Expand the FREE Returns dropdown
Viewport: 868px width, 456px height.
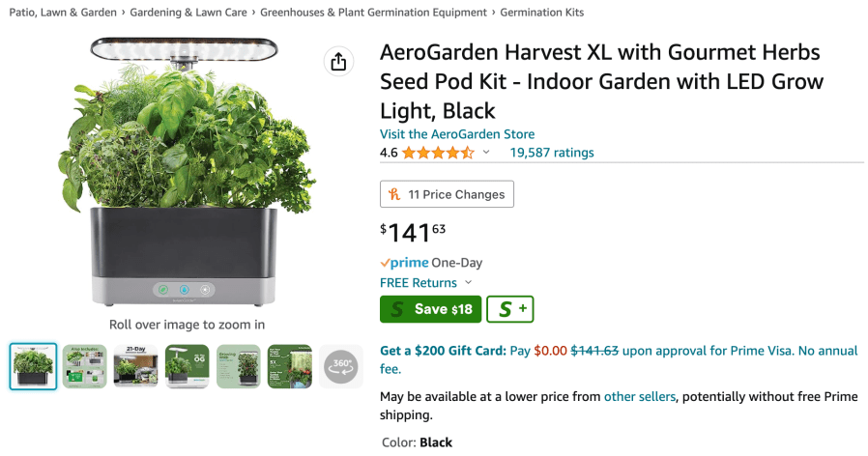click(468, 283)
